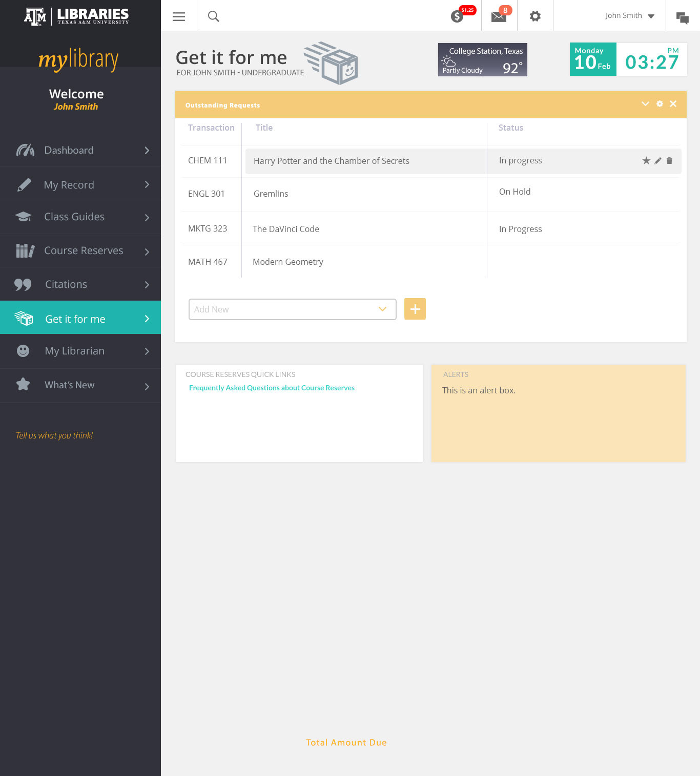Viewport: 700px width, 776px height.
Task: Click the mylibrary logo text
Action: [x=78, y=59]
